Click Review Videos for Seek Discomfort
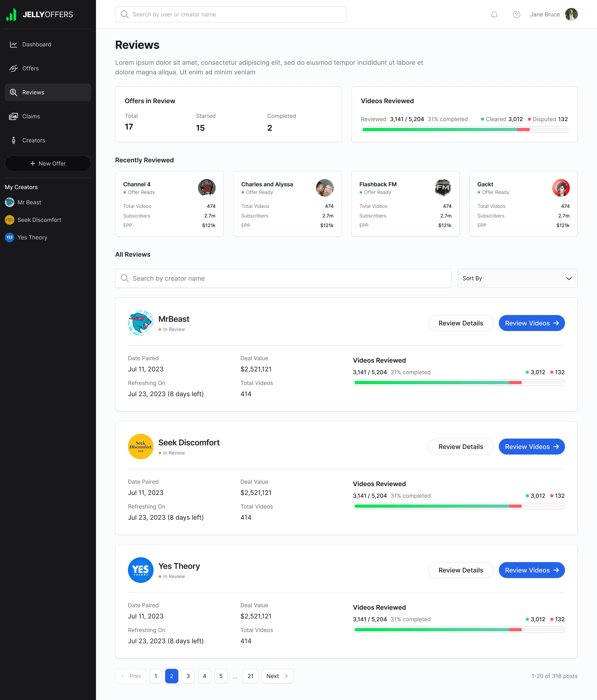The width and height of the screenshot is (597, 700). [x=532, y=447]
